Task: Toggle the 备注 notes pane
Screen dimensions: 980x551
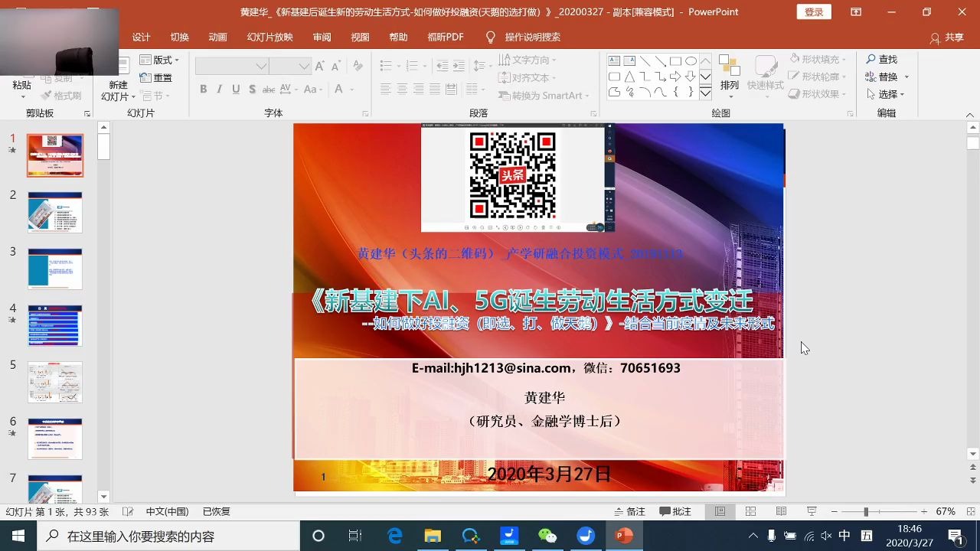Action: coord(629,511)
